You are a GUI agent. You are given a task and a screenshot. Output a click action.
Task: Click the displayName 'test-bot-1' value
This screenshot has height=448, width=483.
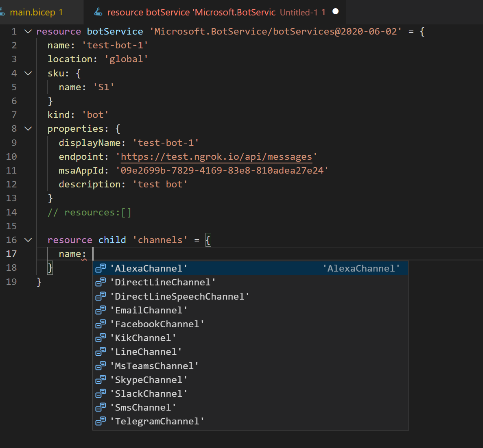pyautogui.click(x=166, y=143)
